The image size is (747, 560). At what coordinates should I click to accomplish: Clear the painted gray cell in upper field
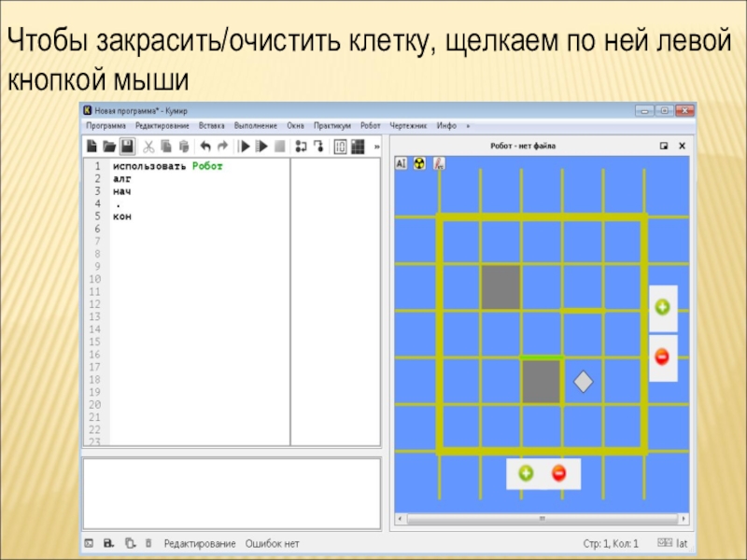point(500,287)
